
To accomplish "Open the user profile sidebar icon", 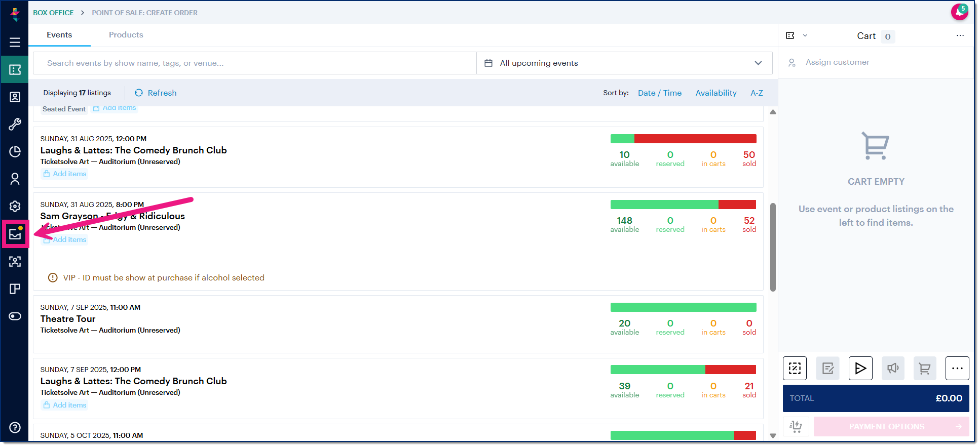I will [15, 179].
